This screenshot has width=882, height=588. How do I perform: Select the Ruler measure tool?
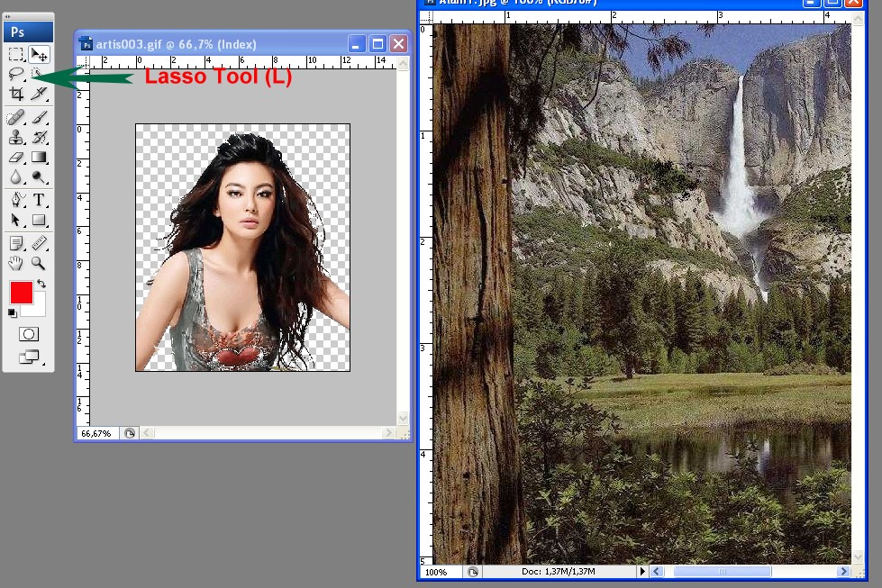pos(39,243)
